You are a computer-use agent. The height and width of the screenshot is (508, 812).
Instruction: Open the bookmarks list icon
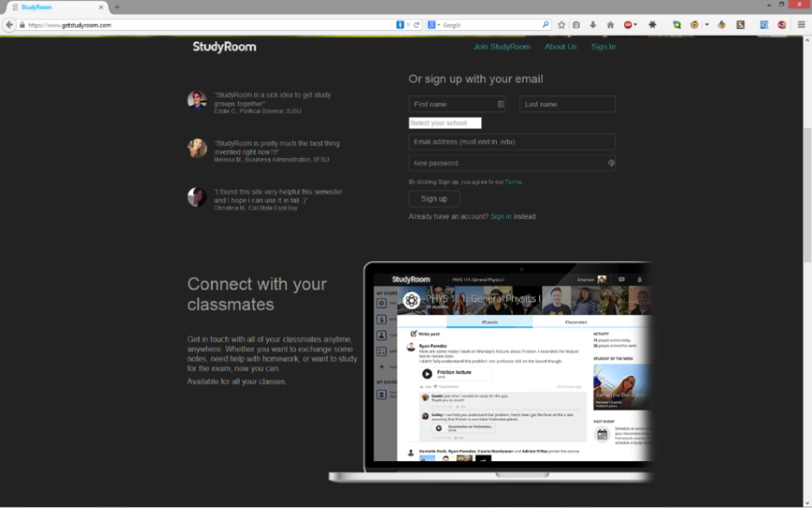575,25
